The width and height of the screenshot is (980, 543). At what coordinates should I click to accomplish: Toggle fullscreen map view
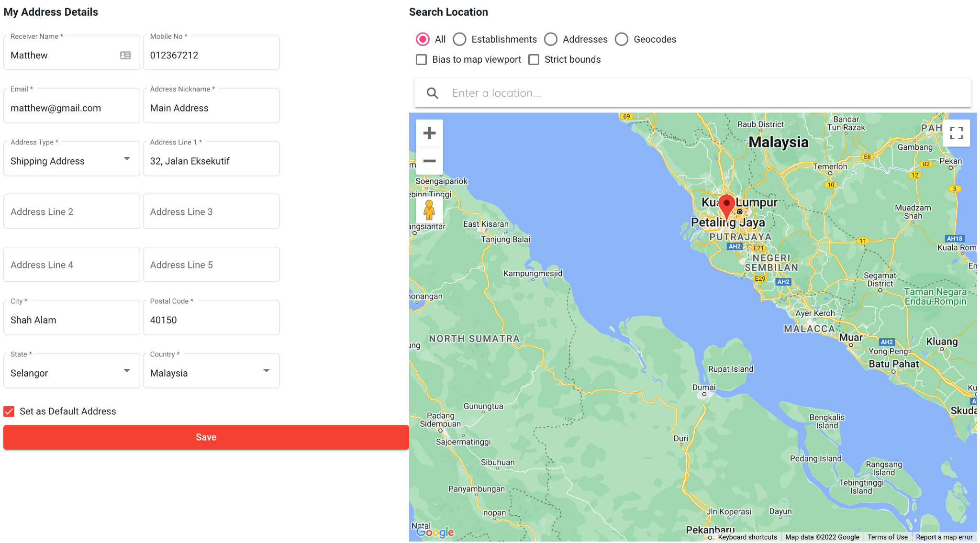956,133
